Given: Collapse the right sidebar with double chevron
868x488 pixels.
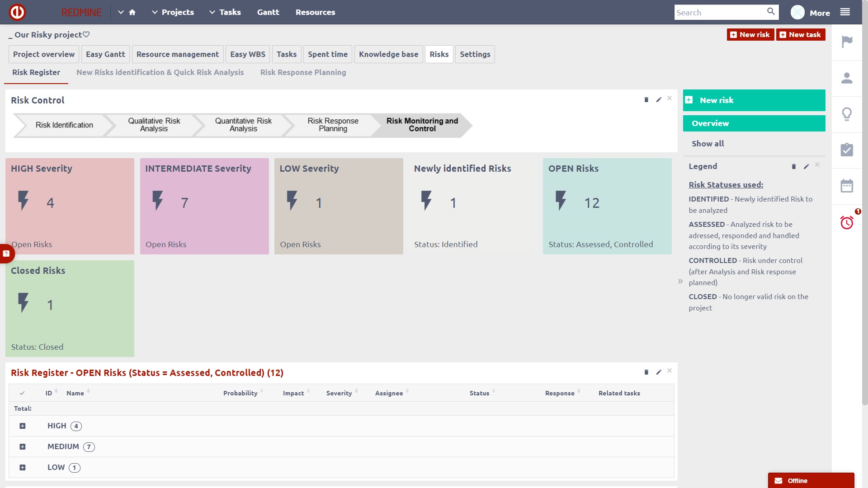Looking at the screenshot, I should coord(680,282).
